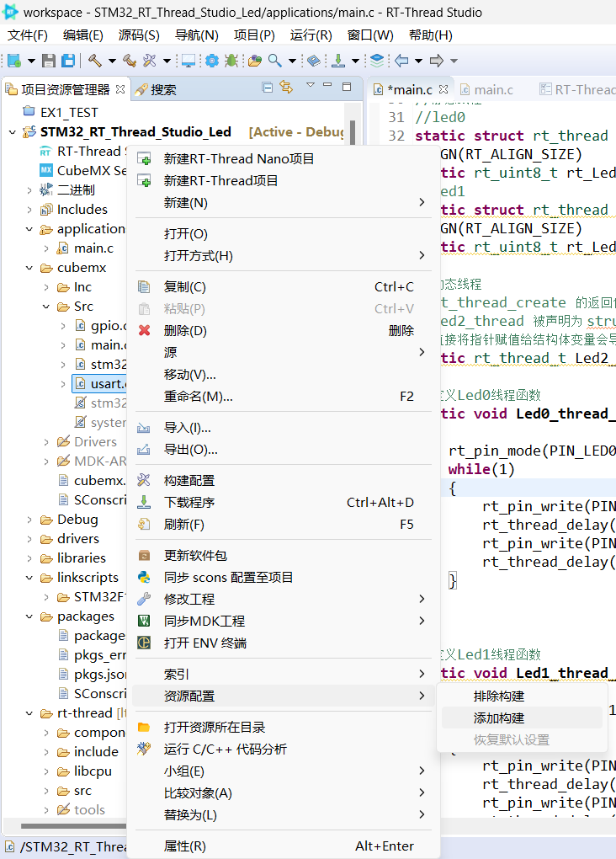Click the blue gear settings toolbar icon

(212, 61)
